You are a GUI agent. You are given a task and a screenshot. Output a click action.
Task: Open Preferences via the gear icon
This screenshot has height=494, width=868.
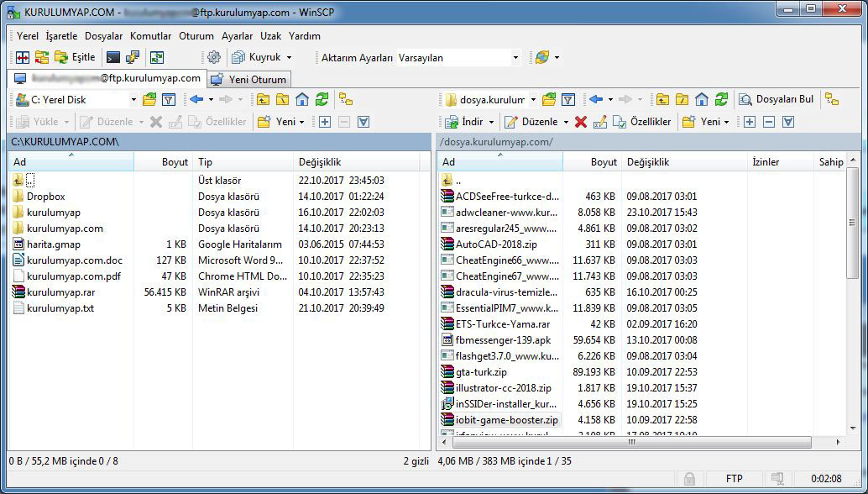214,57
